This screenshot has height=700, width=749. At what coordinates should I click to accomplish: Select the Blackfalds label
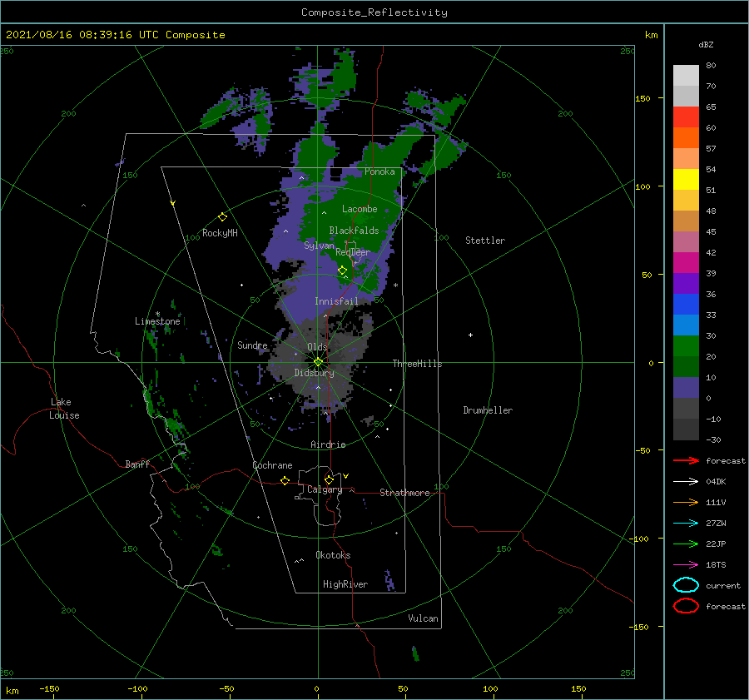(354, 231)
